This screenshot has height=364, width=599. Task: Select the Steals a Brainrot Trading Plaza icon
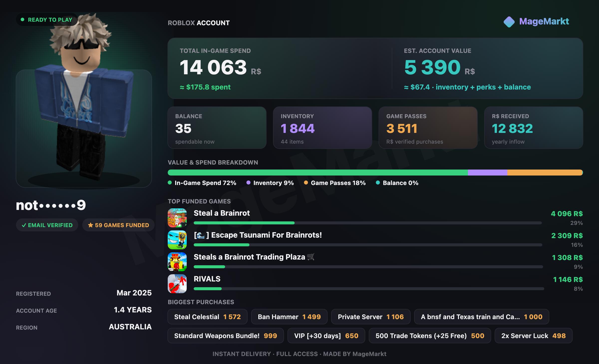(177, 262)
